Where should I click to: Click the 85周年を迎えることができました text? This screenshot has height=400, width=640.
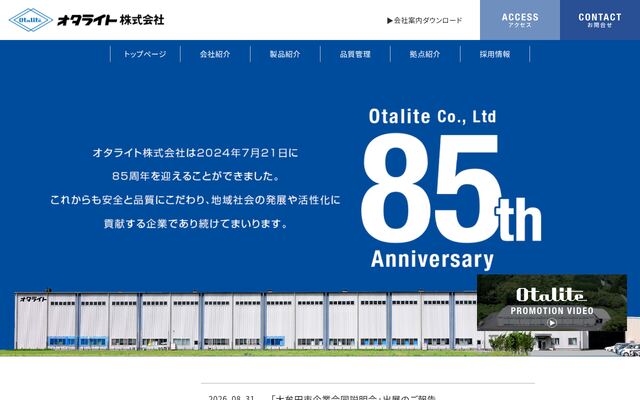(x=196, y=176)
